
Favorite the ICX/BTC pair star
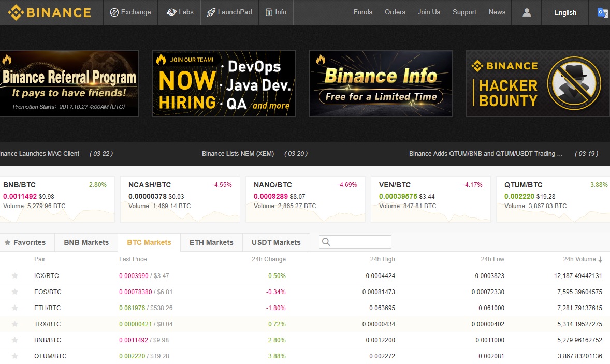click(x=15, y=276)
